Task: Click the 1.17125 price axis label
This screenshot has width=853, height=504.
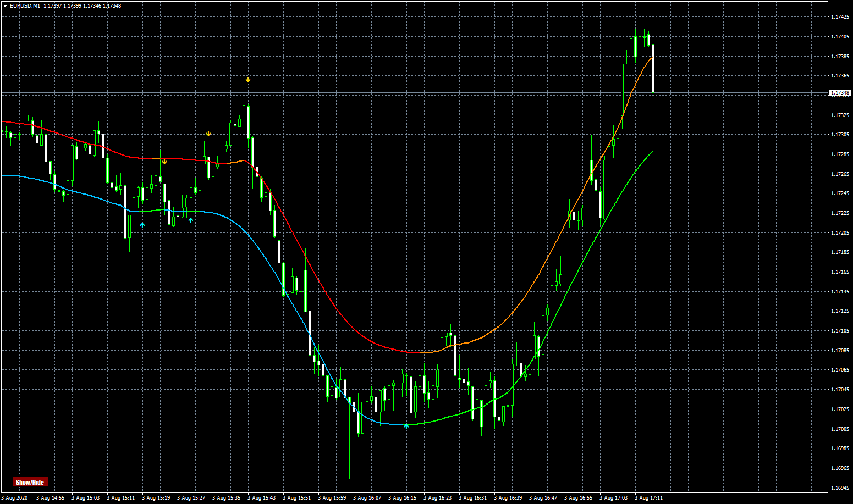Action: [839, 311]
